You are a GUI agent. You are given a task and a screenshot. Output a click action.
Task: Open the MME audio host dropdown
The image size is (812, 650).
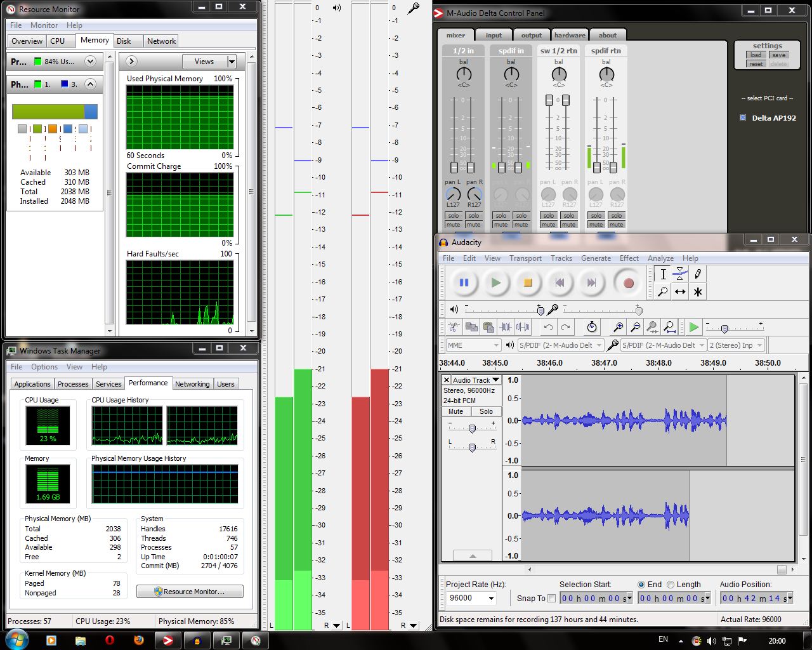coord(474,345)
